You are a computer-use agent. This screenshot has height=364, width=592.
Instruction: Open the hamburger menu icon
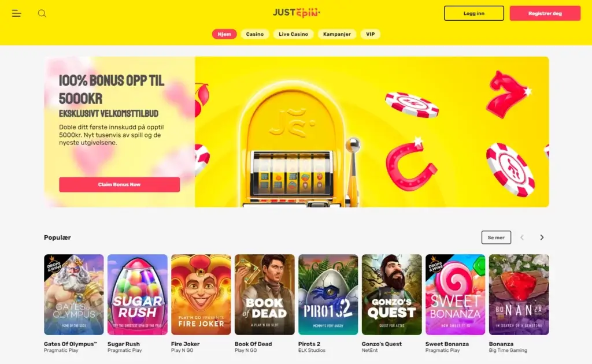pos(16,14)
